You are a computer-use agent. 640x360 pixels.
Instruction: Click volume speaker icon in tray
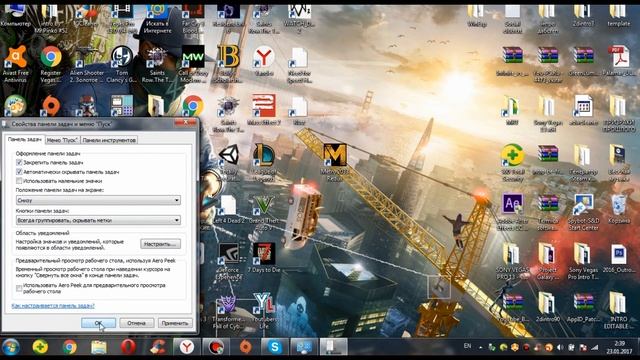coord(560,347)
